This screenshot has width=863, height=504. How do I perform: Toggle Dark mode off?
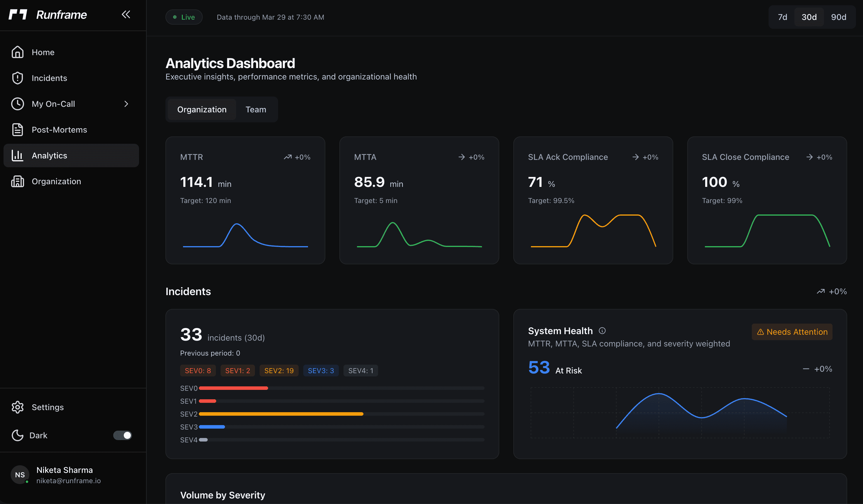(122, 435)
